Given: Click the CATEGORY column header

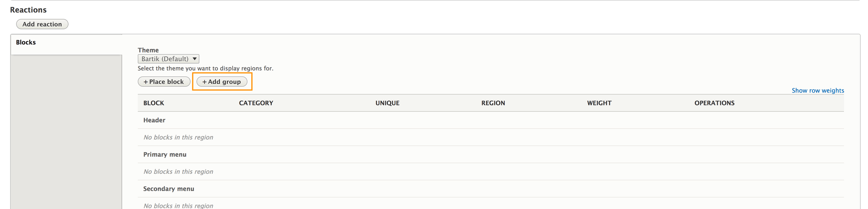Looking at the screenshot, I should pos(256,103).
